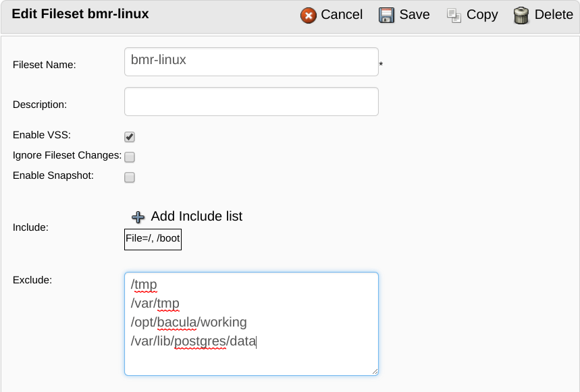
Task: Click the Copy documents icon
Action: [x=454, y=16]
